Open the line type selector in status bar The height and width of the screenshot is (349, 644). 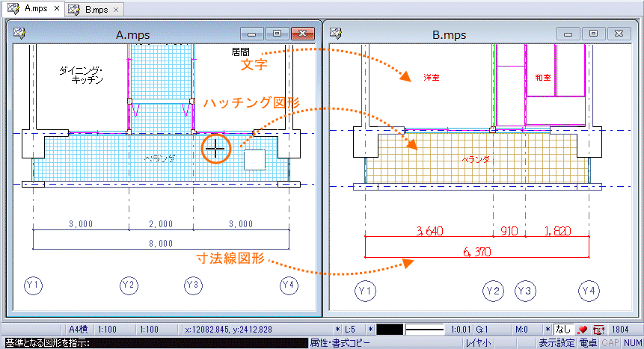[425, 330]
